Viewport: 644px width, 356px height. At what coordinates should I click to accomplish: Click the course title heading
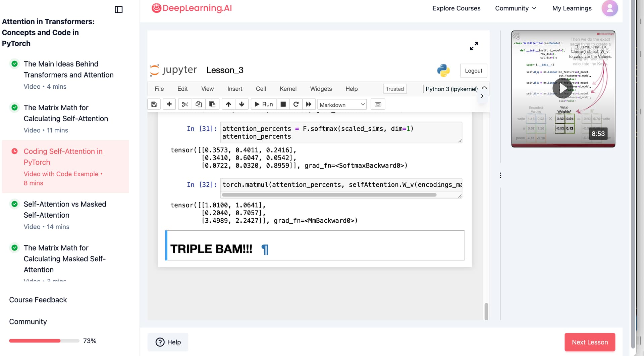(x=48, y=32)
